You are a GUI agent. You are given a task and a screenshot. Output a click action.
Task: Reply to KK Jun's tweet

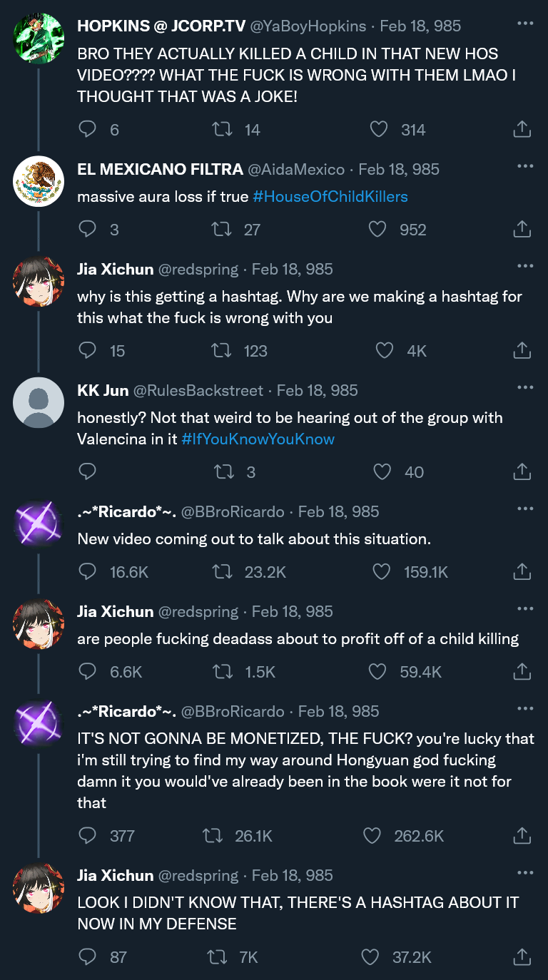(x=87, y=471)
